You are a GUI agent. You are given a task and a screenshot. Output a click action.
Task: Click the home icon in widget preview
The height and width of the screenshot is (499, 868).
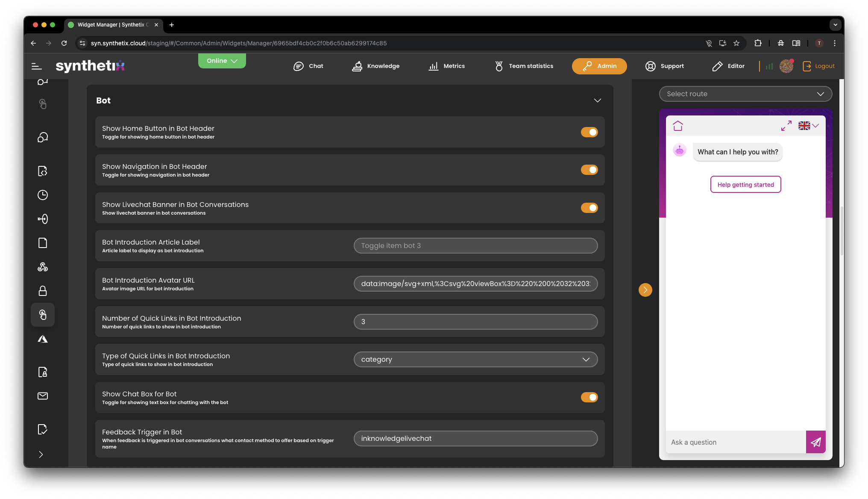point(678,126)
